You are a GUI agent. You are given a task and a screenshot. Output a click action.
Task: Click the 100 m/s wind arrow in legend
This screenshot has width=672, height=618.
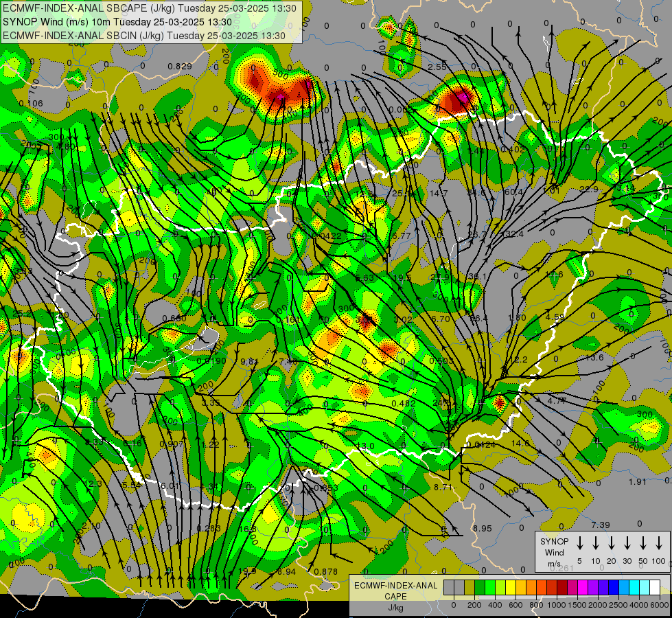659,543
